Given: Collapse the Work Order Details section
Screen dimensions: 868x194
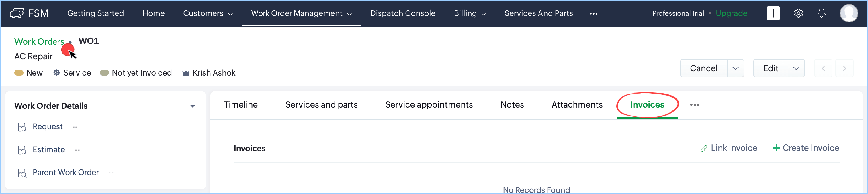Looking at the screenshot, I should click(x=192, y=106).
